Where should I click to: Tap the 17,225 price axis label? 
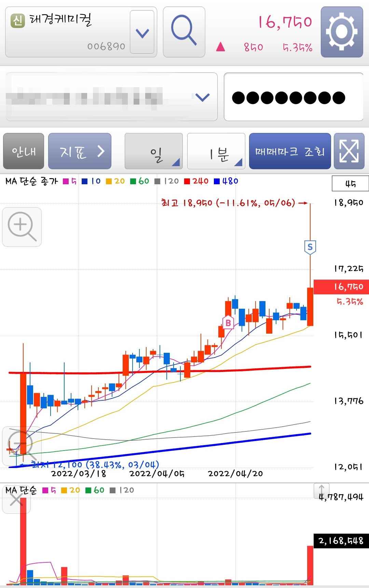pos(348,269)
